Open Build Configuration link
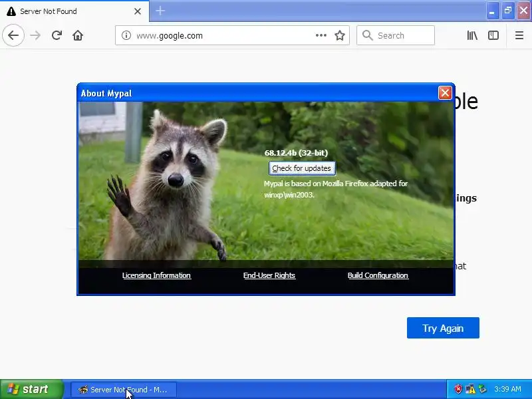The width and height of the screenshot is (532, 399). click(x=378, y=275)
